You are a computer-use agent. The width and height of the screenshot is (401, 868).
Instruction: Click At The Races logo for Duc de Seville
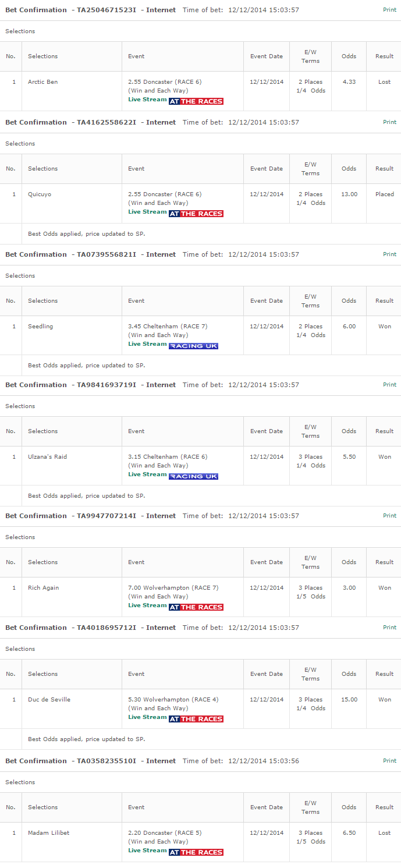coord(196,719)
